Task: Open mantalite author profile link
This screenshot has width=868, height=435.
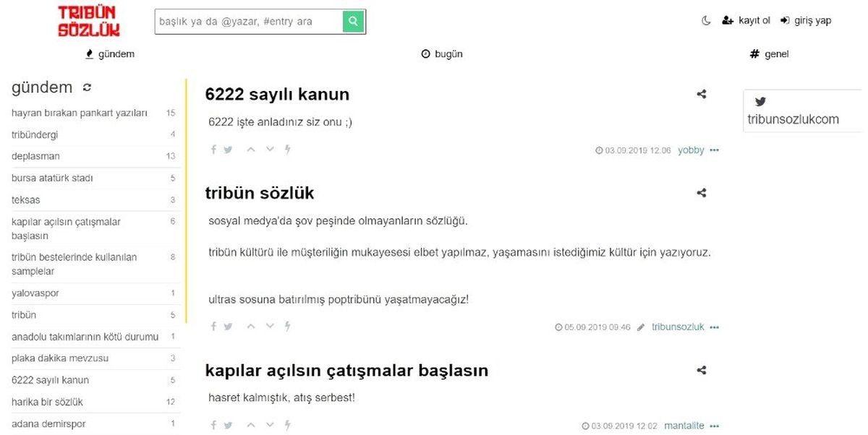Action: pos(684,426)
